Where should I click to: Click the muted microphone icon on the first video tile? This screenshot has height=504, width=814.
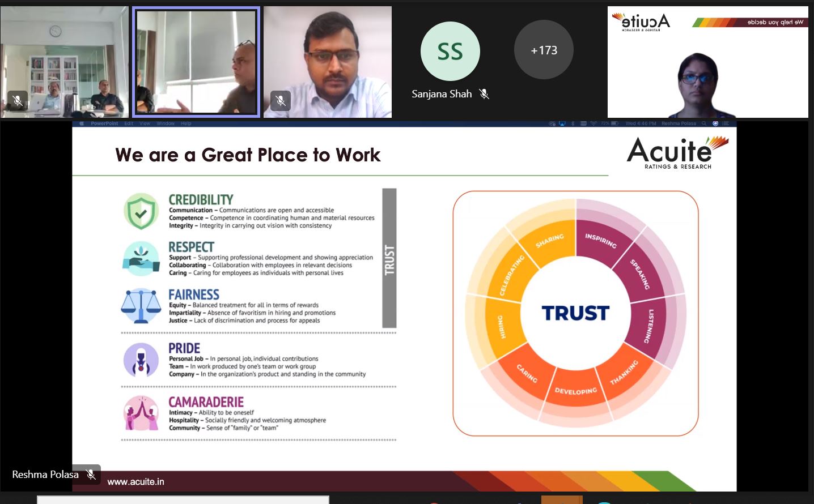(18, 100)
